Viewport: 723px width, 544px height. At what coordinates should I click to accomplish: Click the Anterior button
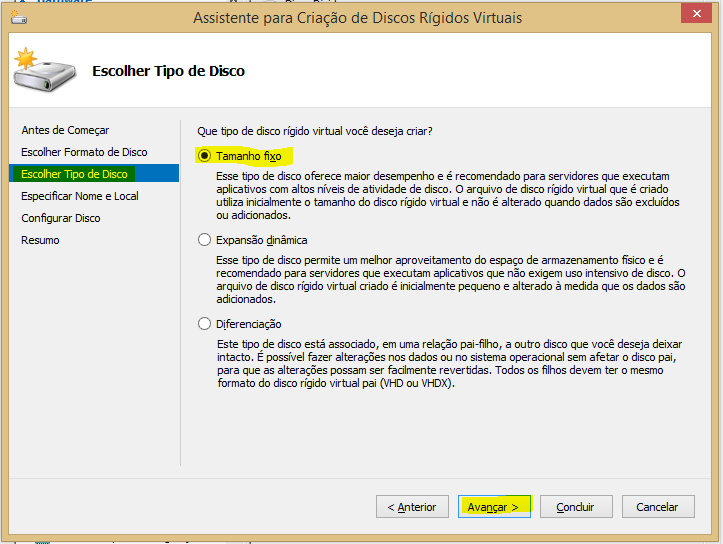click(x=412, y=507)
